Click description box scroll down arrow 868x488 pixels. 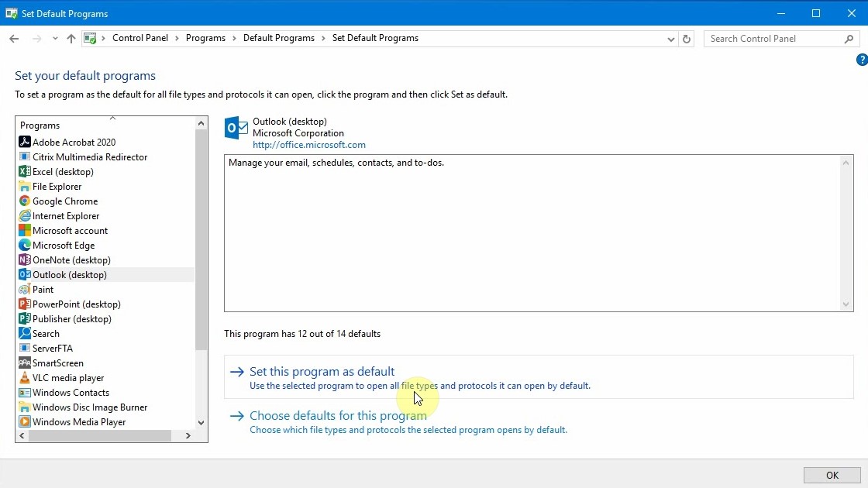(846, 304)
